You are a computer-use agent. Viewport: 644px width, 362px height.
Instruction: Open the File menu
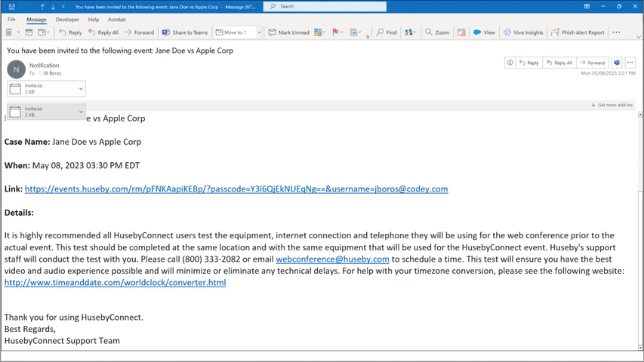(11, 20)
